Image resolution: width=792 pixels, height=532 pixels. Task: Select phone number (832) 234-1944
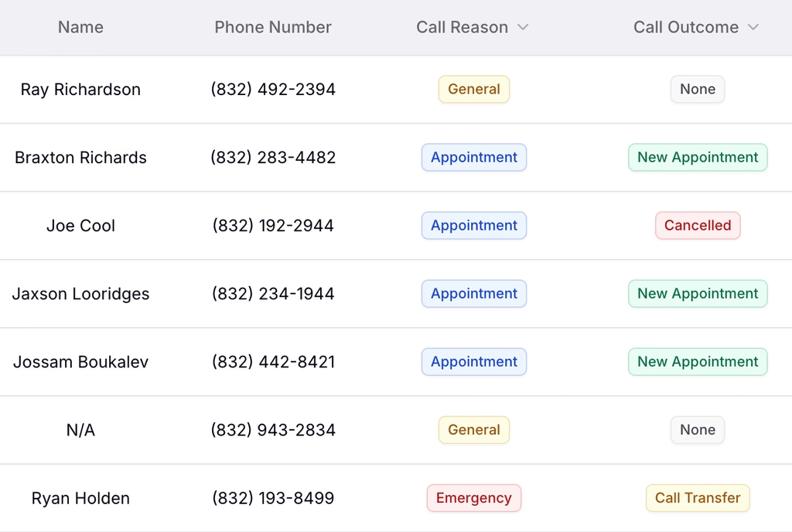(273, 294)
